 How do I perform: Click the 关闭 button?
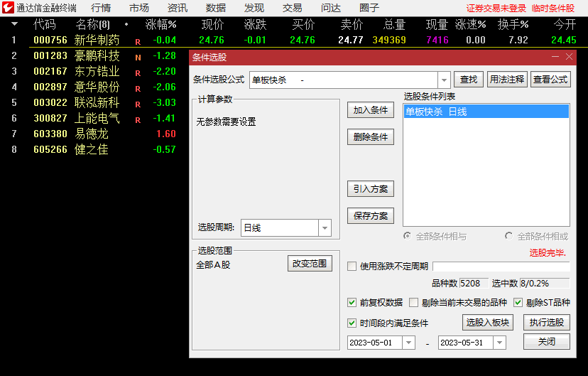point(547,341)
